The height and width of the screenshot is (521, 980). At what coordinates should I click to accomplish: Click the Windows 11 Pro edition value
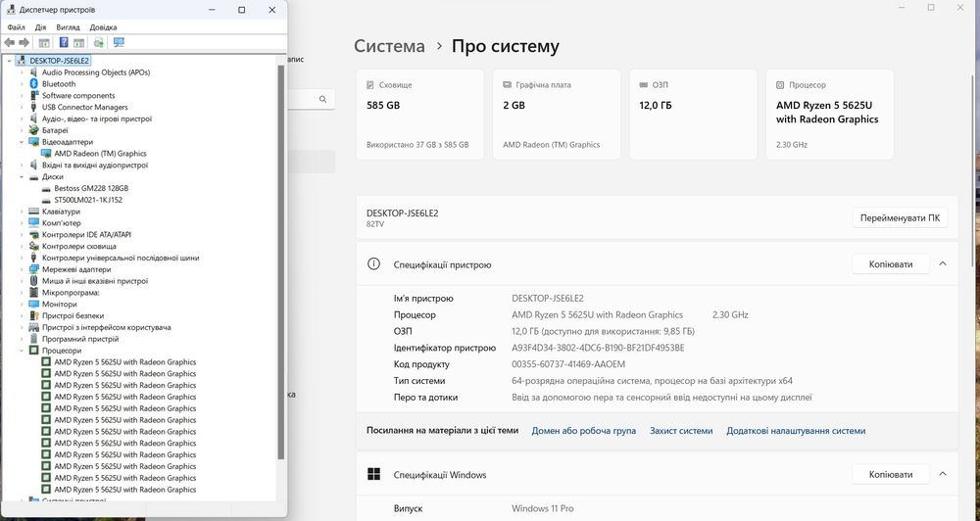pyautogui.click(x=543, y=508)
